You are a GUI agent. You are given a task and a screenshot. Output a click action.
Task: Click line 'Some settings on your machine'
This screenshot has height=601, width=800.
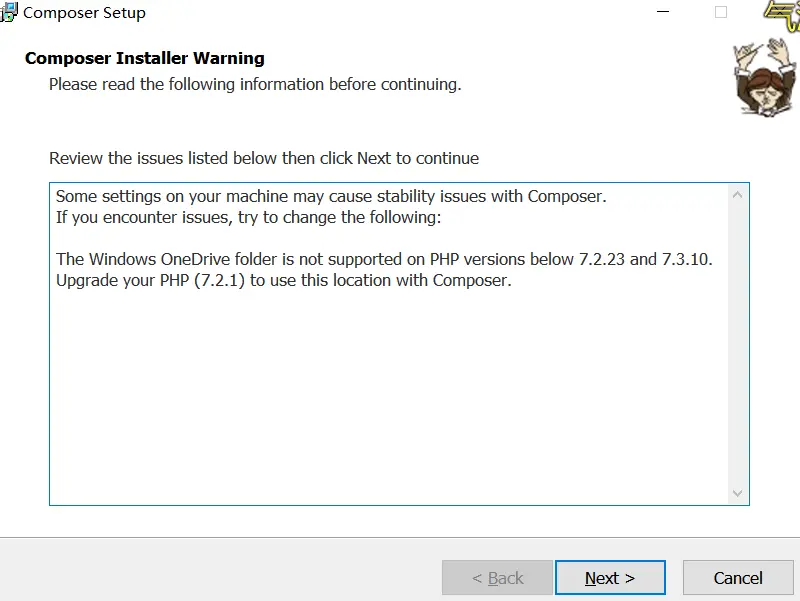coord(331,196)
